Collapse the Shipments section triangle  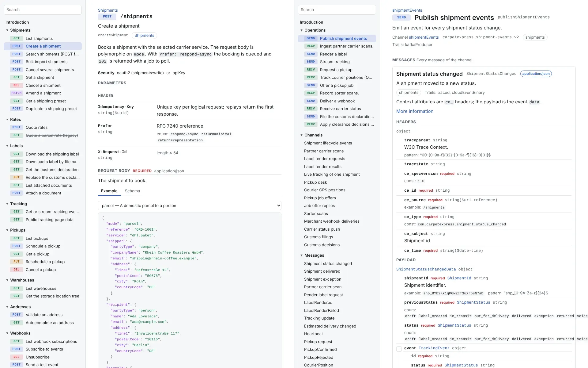pyautogui.click(x=7, y=30)
